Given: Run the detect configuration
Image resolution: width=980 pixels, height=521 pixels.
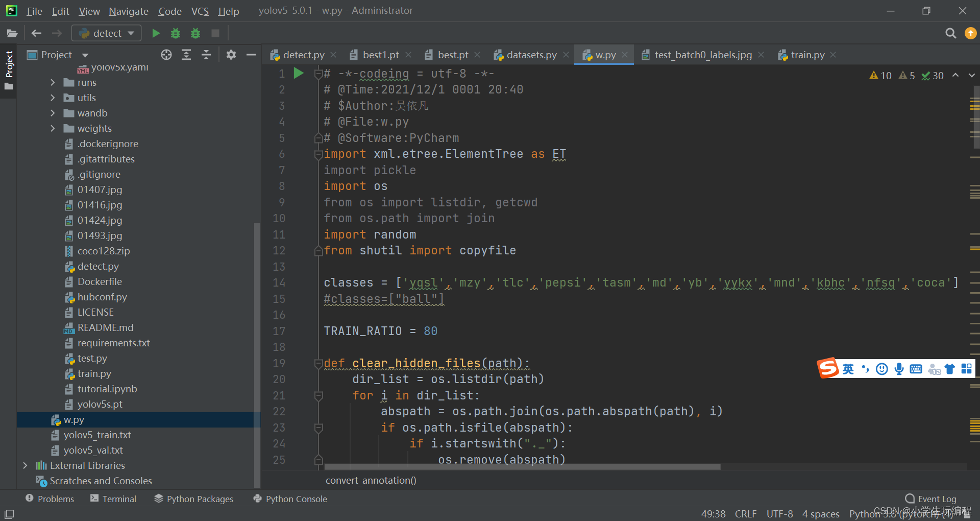Looking at the screenshot, I should tap(156, 33).
